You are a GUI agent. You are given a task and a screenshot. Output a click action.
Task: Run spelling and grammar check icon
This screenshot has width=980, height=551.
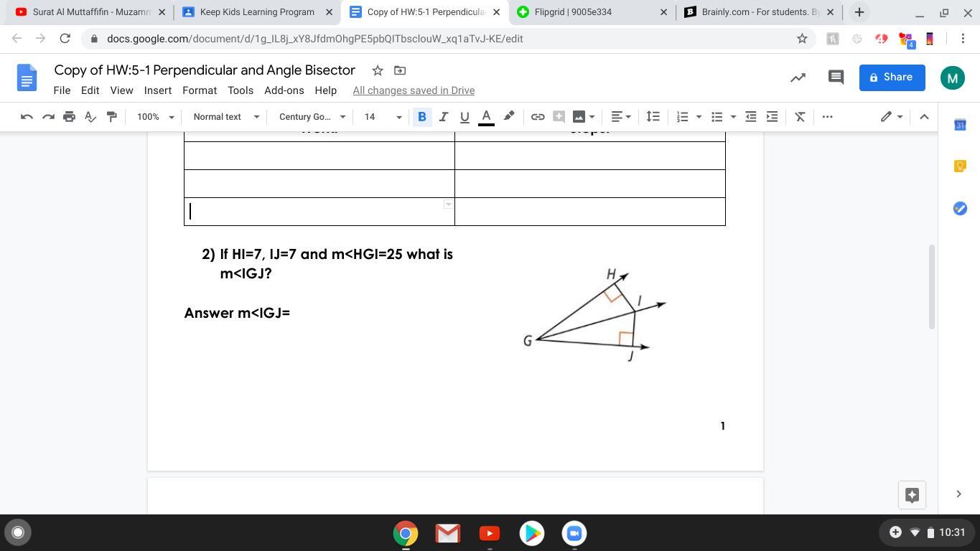90,117
